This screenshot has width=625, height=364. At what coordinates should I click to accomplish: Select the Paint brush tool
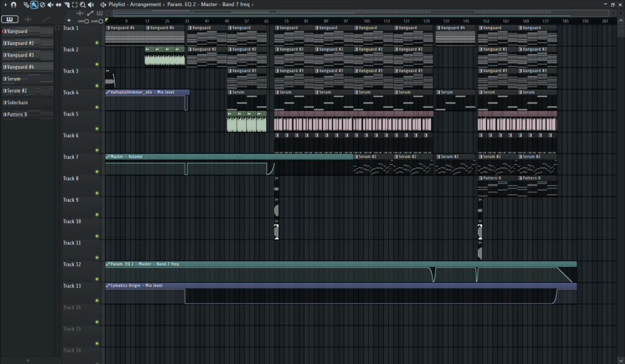point(34,4)
